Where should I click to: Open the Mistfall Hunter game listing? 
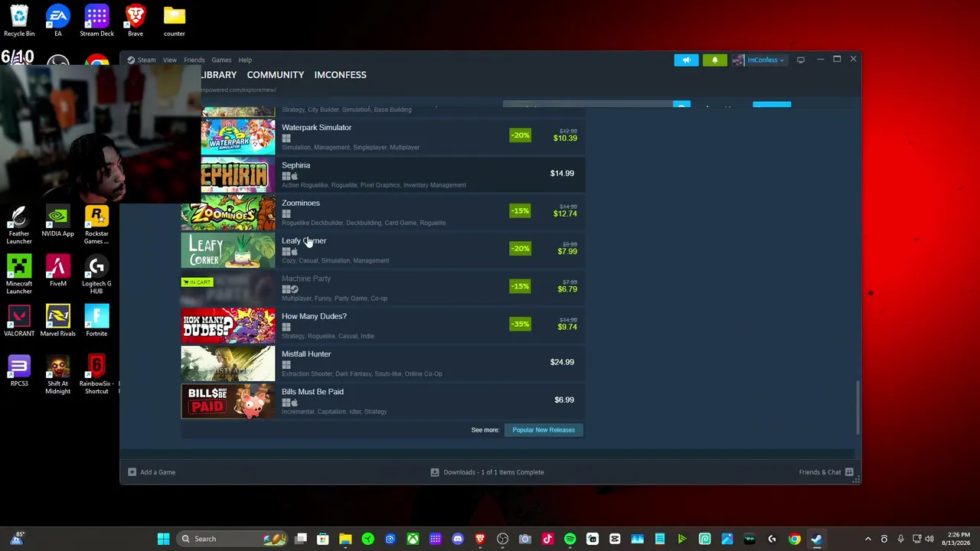(x=383, y=364)
